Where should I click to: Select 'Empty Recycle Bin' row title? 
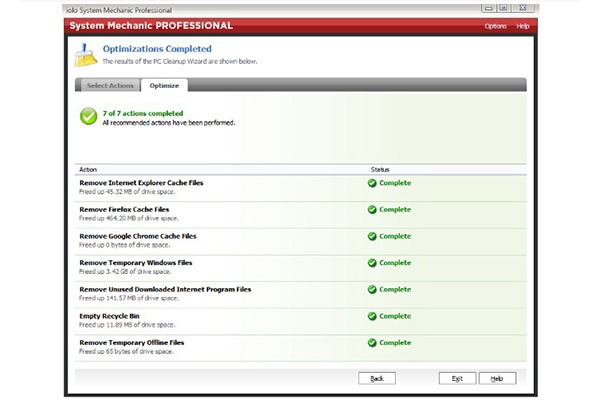(x=109, y=316)
